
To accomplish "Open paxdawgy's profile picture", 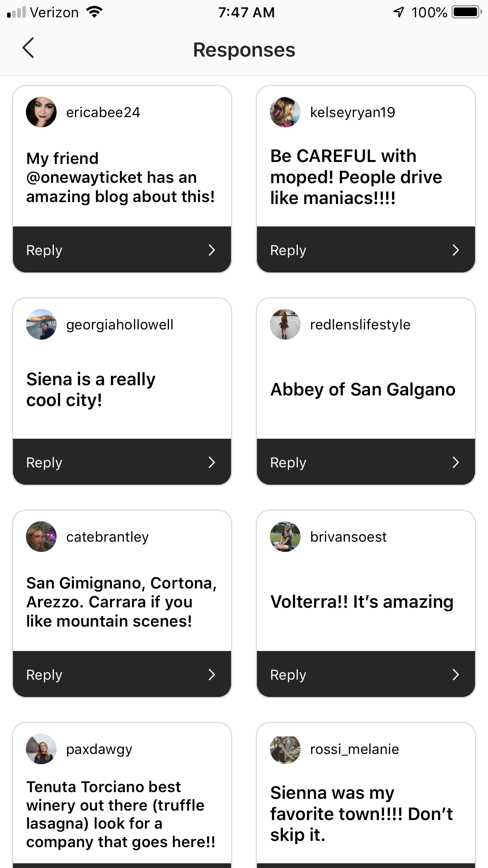I will pyautogui.click(x=41, y=749).
